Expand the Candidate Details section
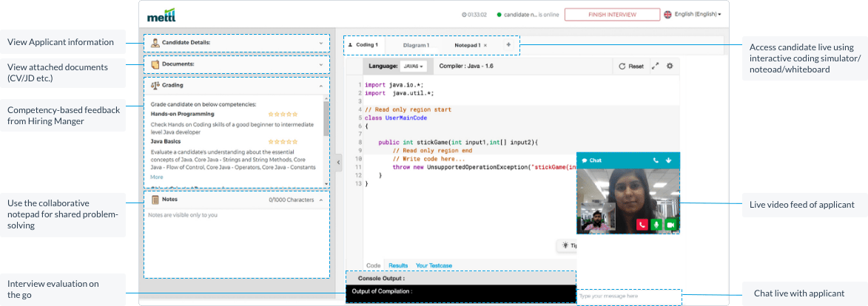Image resolution: width=868 pixels, height=306 pixels. (x=320, y=43)
